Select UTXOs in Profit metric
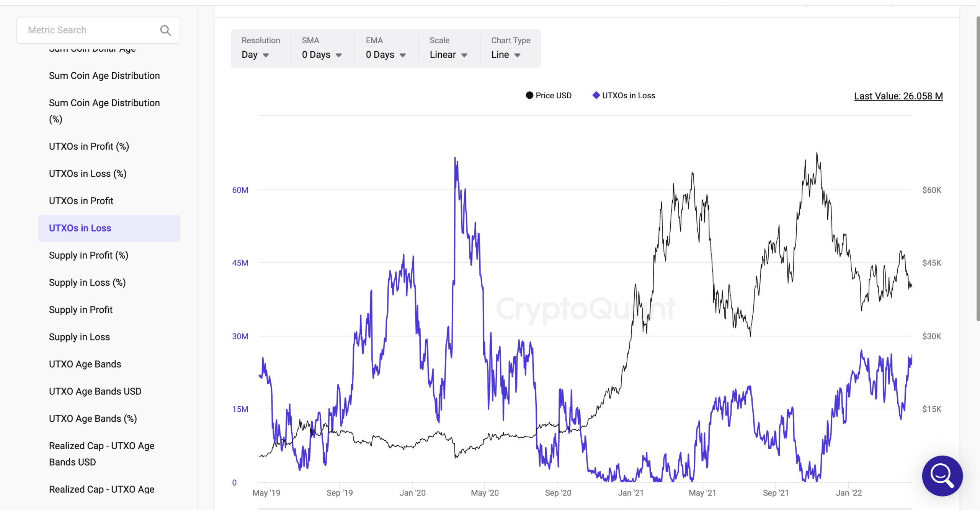The image size is (980, 510). (x=81, y=201)
